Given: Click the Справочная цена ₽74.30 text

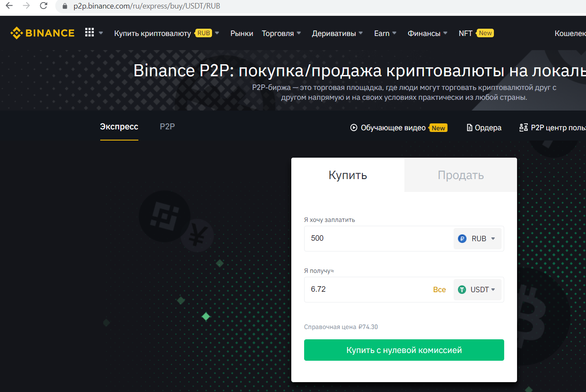Looking at the screenshot, I should 341,327.
